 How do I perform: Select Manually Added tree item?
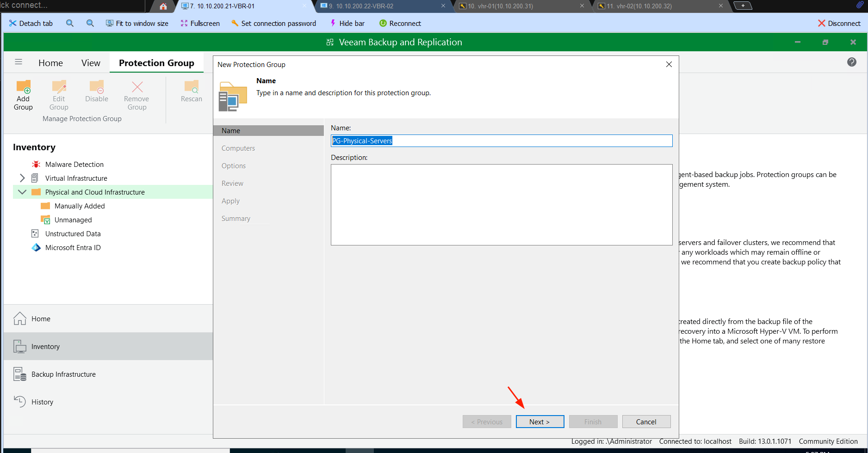coord(80,206)
